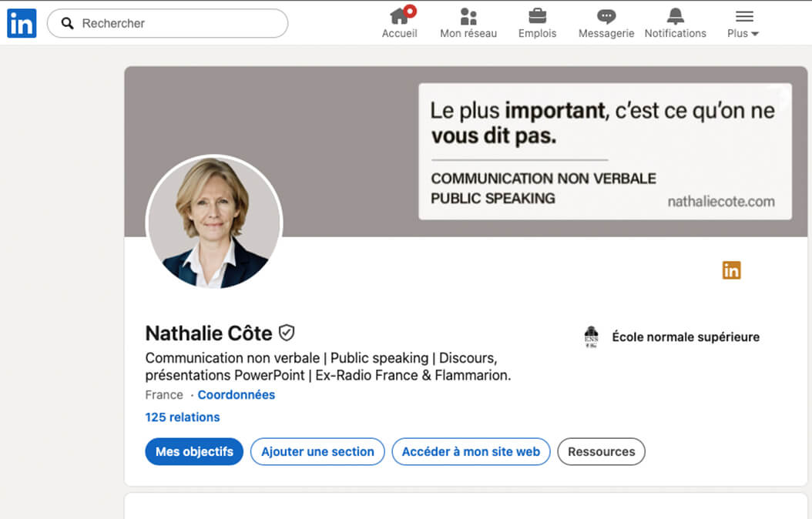The width and height of the screenshot is (812, 519).
Task: Click the gold LinkedIn Premium badge
Action: (731, 270)
